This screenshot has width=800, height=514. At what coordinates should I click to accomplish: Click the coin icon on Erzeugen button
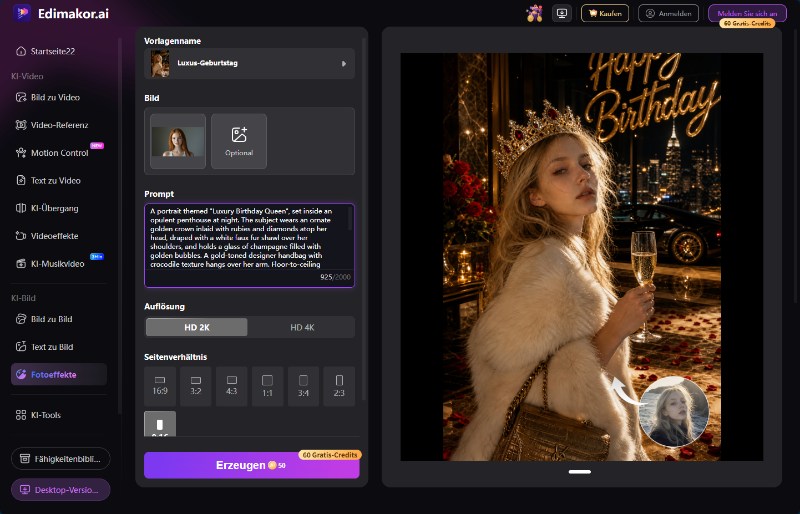tap(272, 465)
